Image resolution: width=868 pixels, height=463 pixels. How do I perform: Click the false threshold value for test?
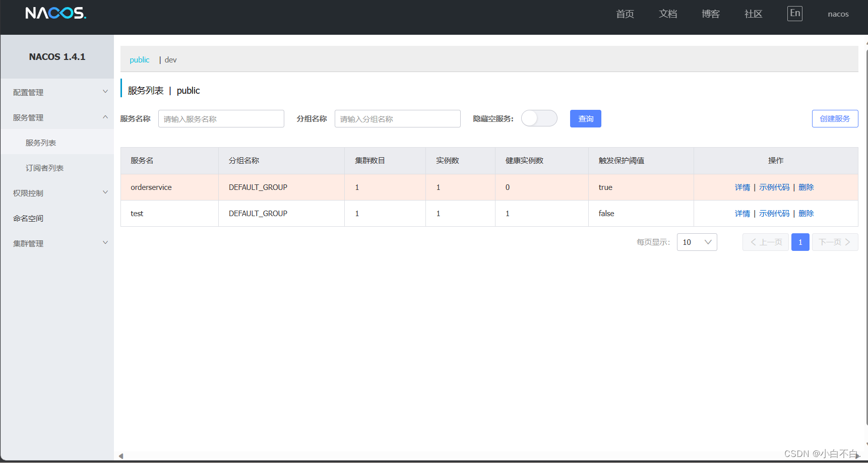pyautogui.click(x=606, y=214)
